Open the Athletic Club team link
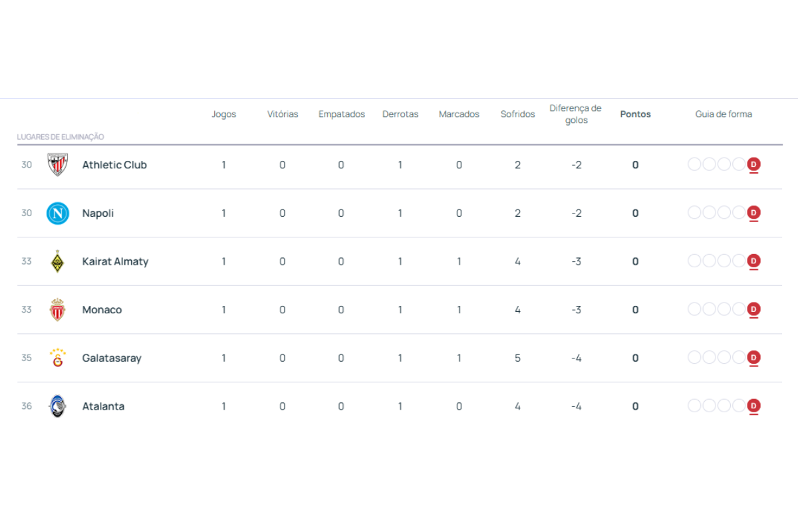The height and width of the screenshot is (532, 798). point(114,165)
